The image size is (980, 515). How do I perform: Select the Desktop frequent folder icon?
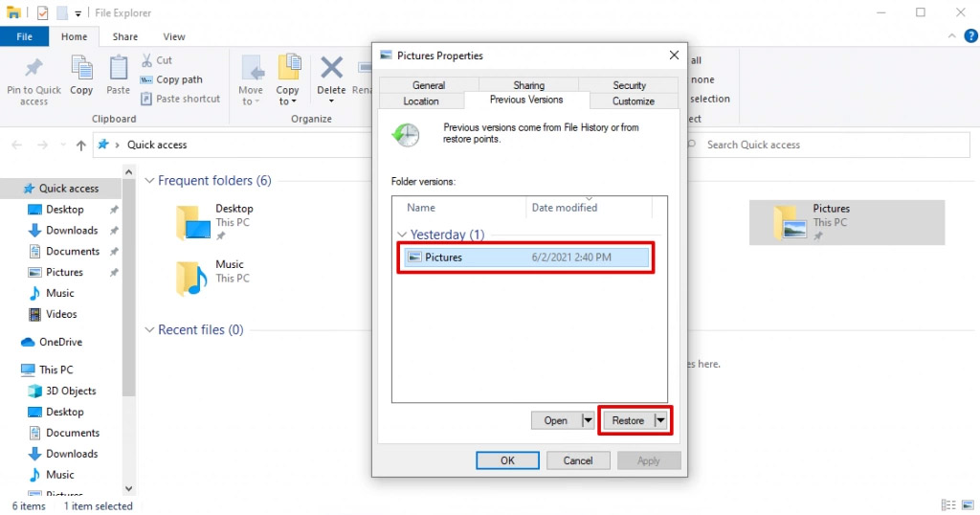pos(193,222)
